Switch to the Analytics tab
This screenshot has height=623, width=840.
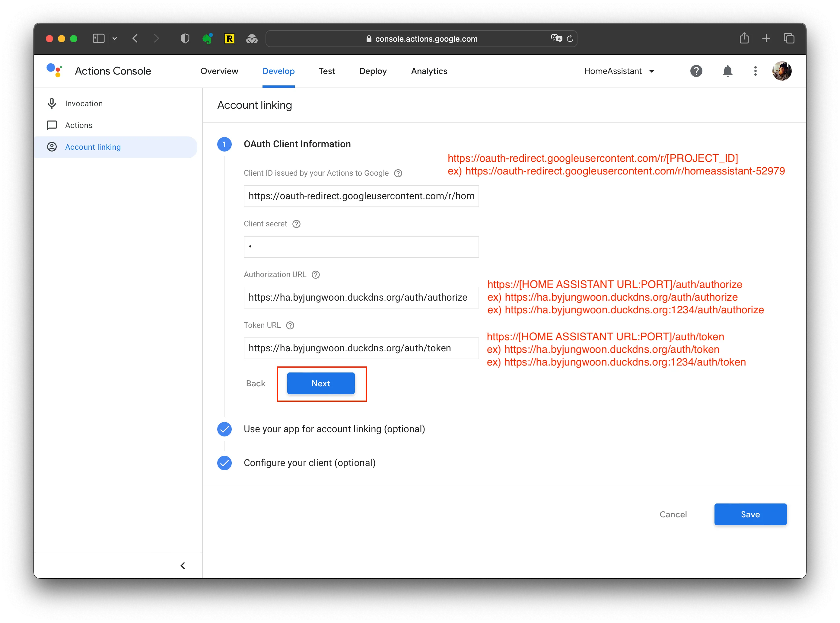(429, 71)
